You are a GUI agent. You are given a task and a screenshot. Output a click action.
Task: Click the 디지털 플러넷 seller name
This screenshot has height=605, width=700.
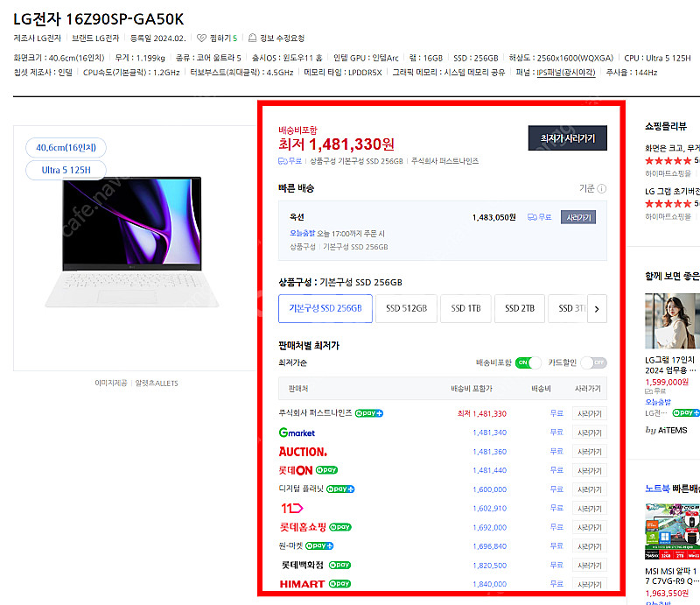tap(301, 489)
